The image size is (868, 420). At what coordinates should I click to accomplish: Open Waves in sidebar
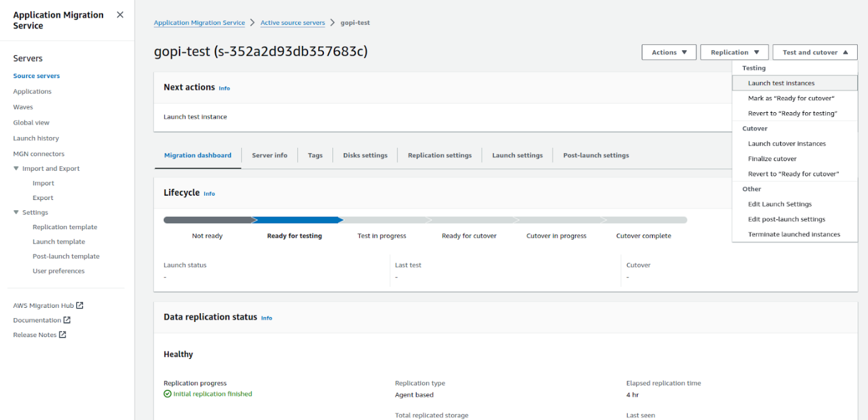click(x=23, y=107)
